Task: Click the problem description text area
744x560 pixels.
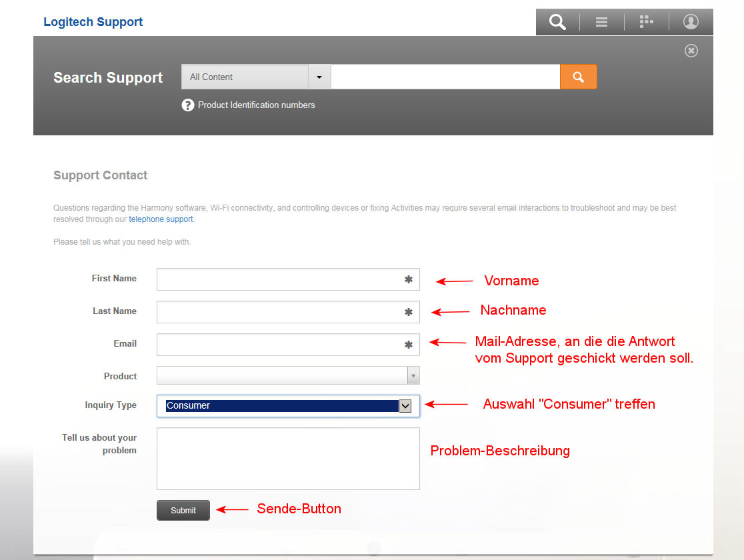Action: 288,459
